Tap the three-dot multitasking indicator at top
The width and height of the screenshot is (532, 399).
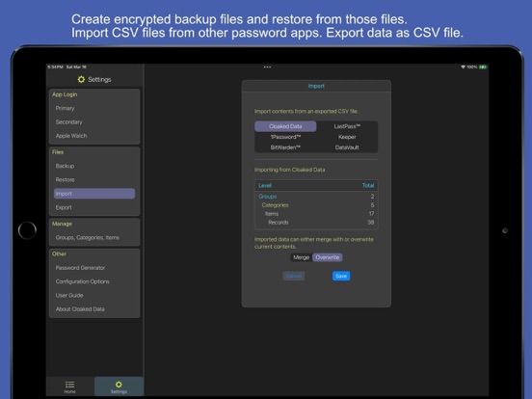[267, 67]
